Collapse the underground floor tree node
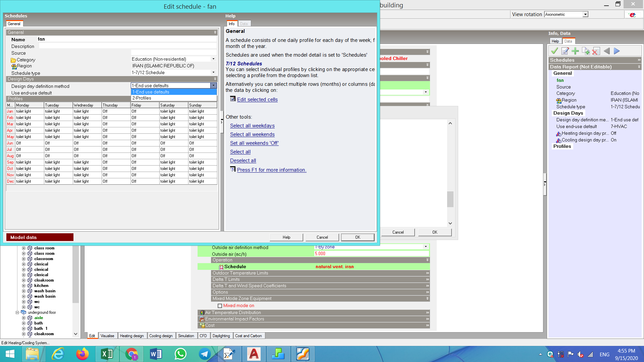Screen dimensions: 644x362 pos(17,312)
